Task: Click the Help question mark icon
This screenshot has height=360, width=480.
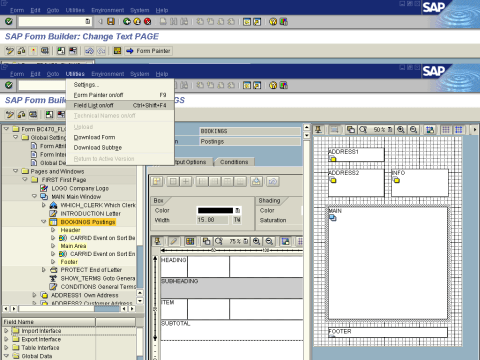Action: coord(273,22)
